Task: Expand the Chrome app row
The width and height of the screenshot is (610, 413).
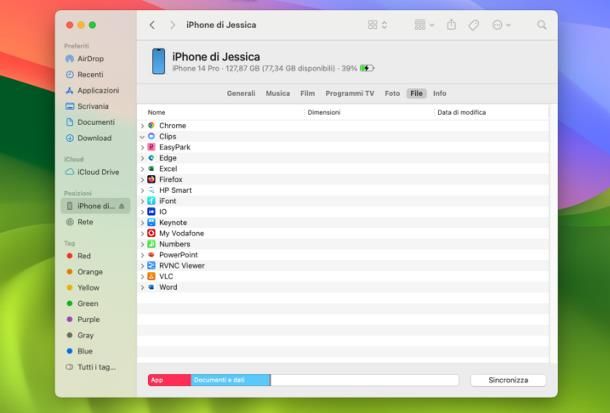Action: click(142, 126)
